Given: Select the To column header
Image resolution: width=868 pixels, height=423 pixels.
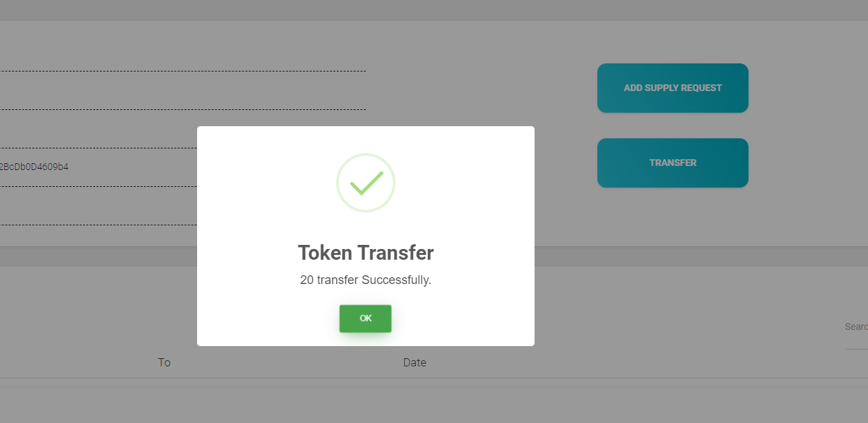Looking at the screenshot, I should tap(164, 362).
